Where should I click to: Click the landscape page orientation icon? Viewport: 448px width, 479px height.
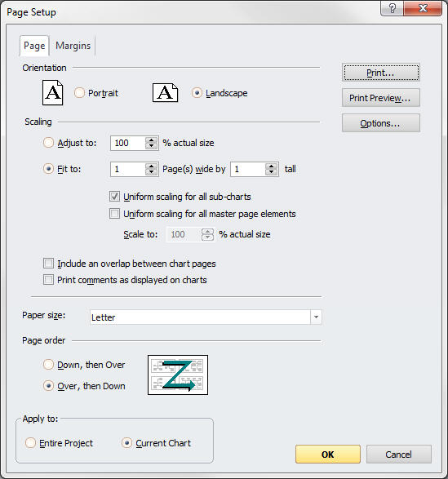click(x=166, y=92)
